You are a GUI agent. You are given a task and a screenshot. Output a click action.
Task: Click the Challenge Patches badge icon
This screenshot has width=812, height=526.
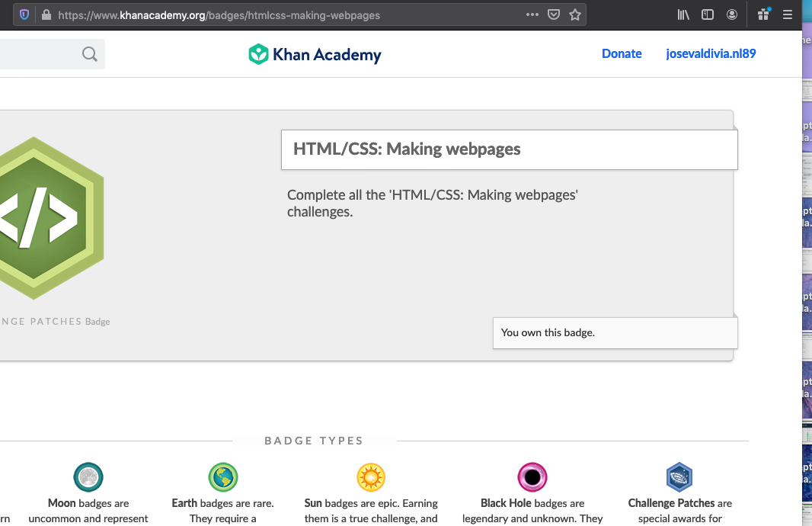click(679, 476)
